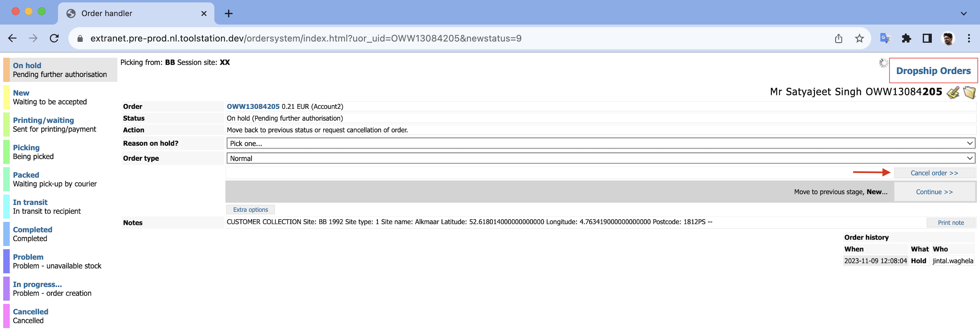Open the browser Extensions puzzle icon
The height and width of the screenshot is (330, 980).
click(x=907, y=38)
